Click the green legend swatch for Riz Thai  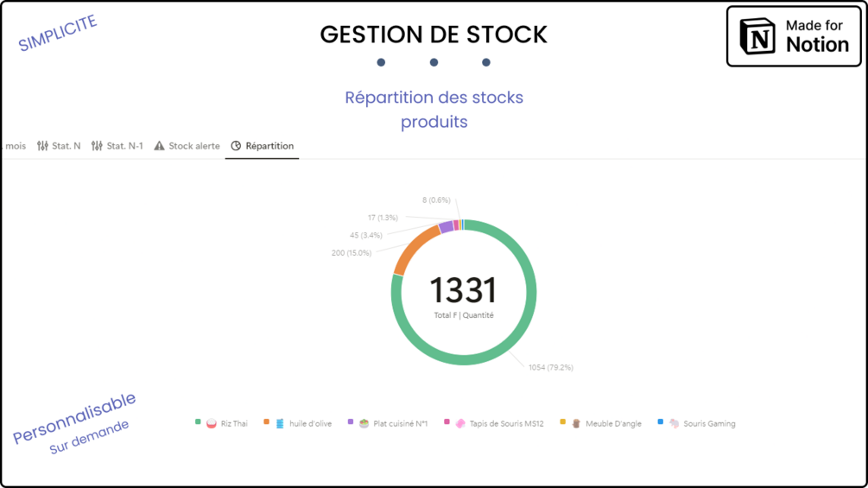tap(198, 421)
